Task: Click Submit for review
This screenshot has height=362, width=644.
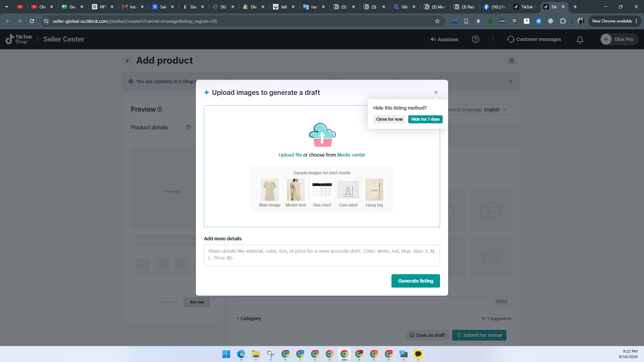Action: tap(479, 335)
